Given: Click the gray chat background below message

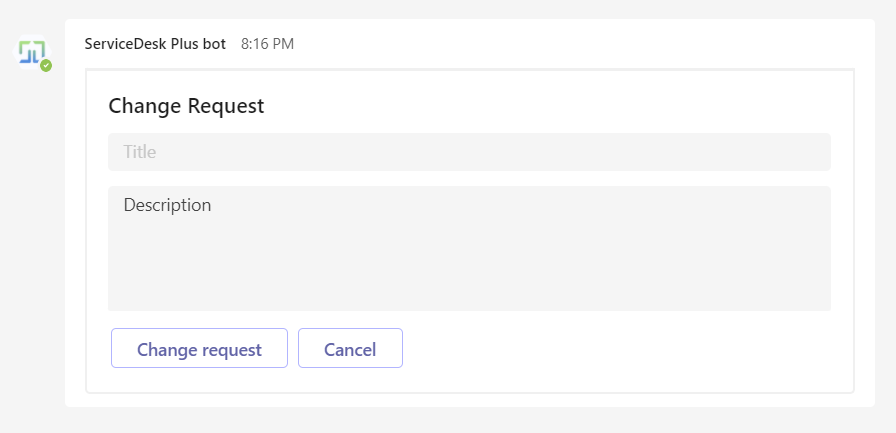Looking at the screenshot, I should (450, 421).
